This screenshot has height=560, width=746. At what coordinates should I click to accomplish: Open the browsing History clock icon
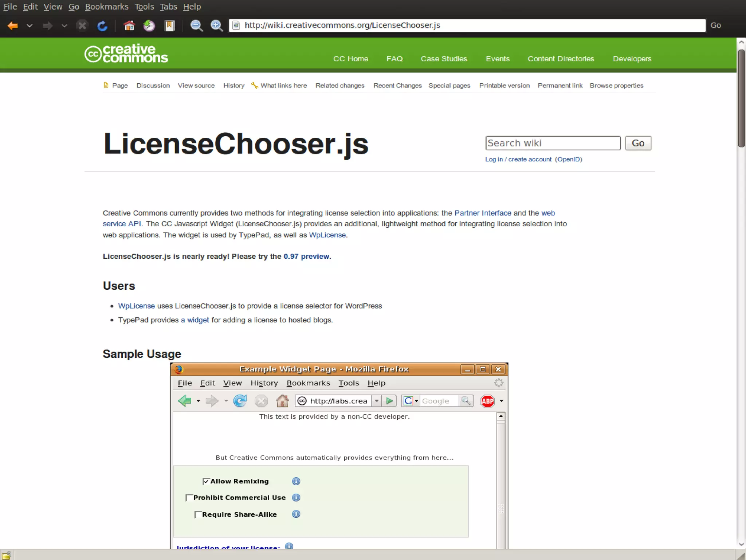[x=149, y=26]
